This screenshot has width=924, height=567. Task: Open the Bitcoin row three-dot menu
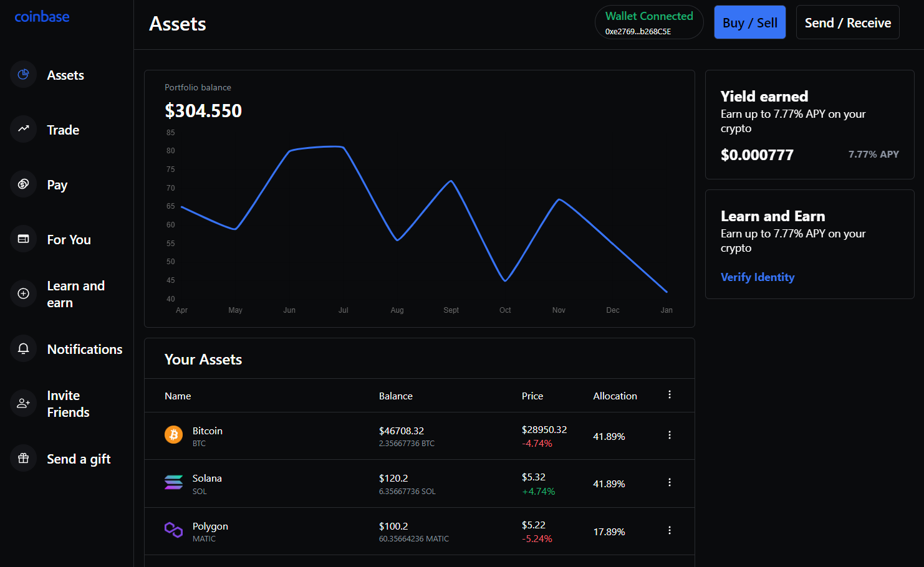(x=670, y=435)
